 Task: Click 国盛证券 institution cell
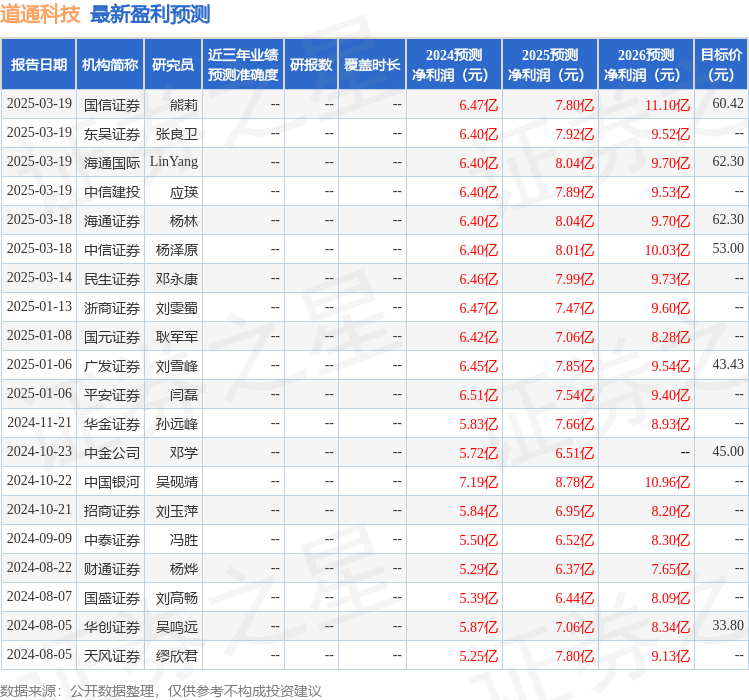point(112,598)
